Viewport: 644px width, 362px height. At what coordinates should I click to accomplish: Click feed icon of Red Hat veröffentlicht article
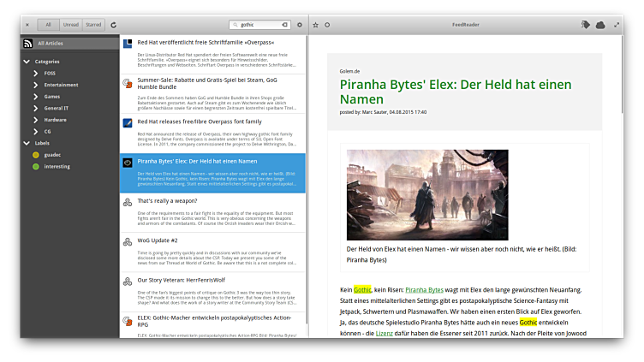pyautogui.click(x=128, y=44)
